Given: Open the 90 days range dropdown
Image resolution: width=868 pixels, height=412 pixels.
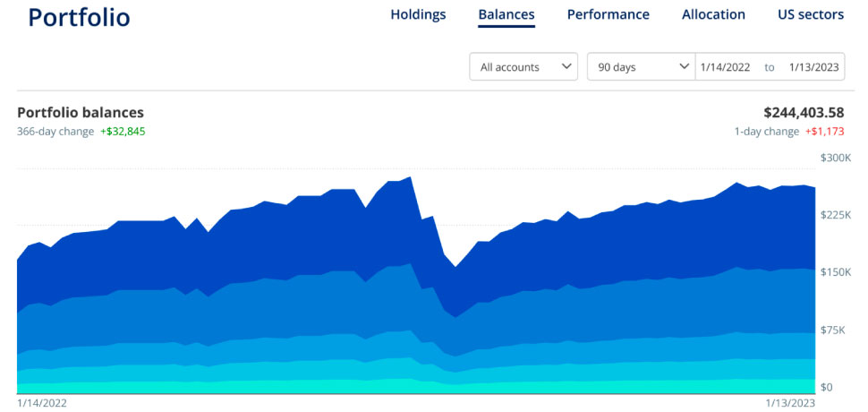Looking at the screenshot, I should click(641, 67).
